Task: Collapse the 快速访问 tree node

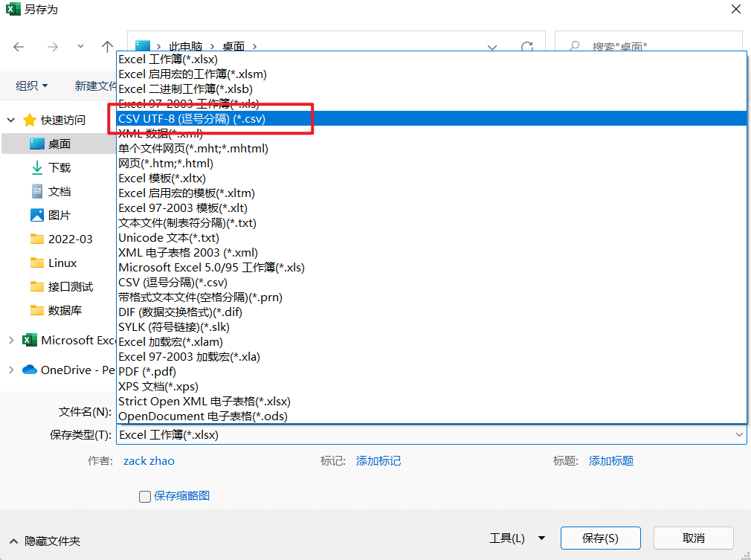Action: pos(11,120)
